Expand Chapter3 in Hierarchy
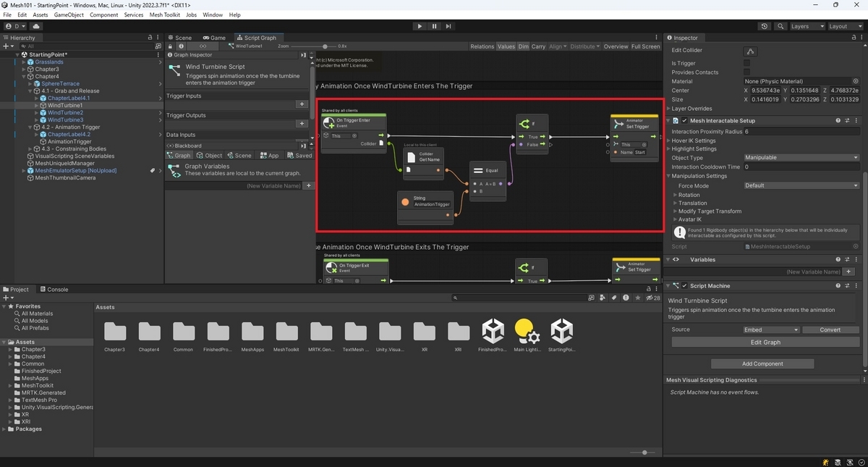 23,70
